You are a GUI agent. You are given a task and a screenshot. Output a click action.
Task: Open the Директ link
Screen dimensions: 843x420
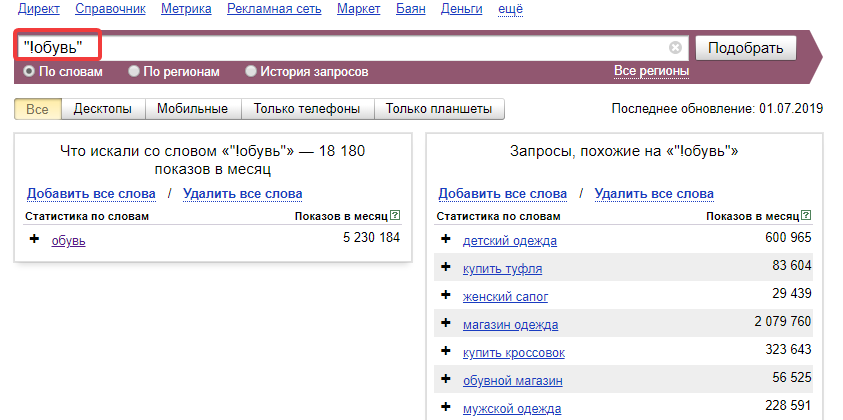click(x=39, y=9)
